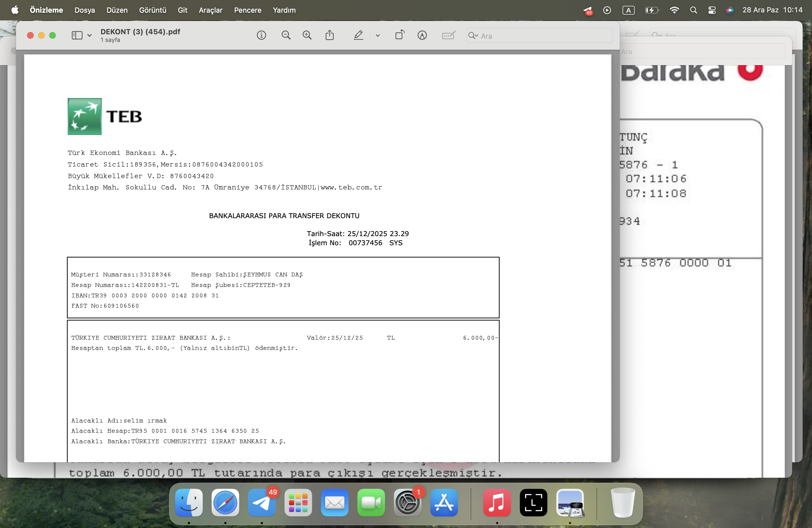The height and width of the screenshot is (528, 812).
Task: Click the Hesap Şubesi CEPTETEB-929 text
Action: coord(241,285)
